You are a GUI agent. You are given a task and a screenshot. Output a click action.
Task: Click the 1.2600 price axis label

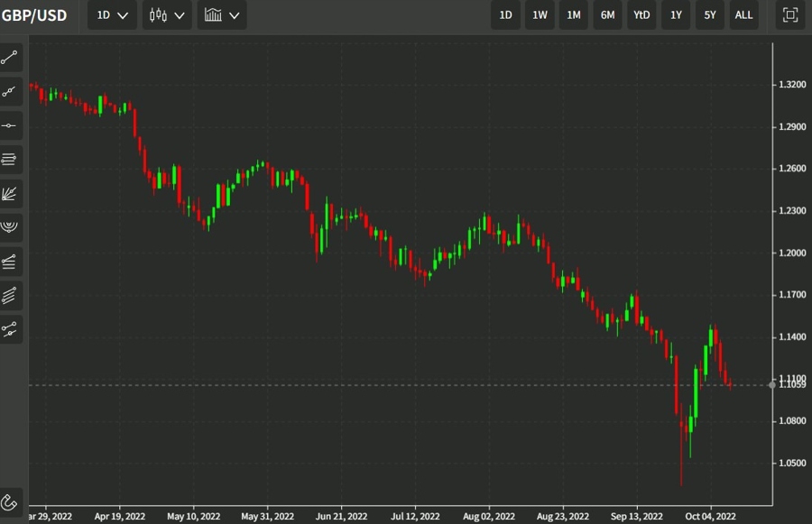click(792, 169)
